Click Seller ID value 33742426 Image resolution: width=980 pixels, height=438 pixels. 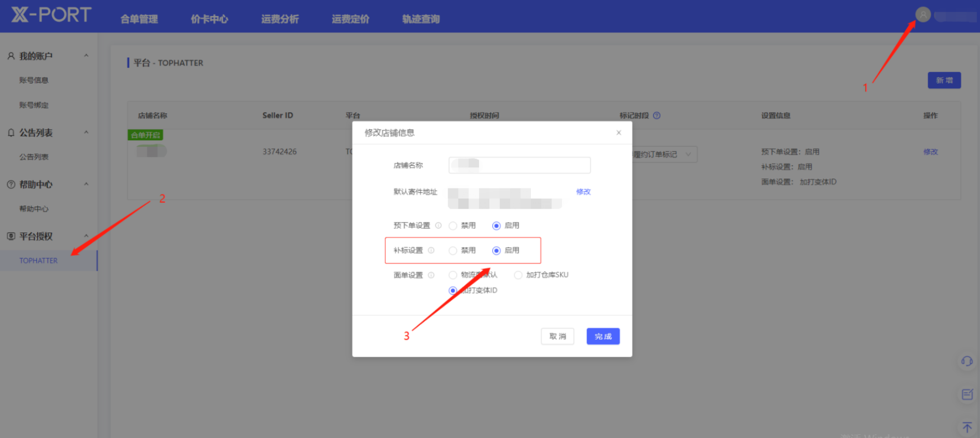click(280, 151)
